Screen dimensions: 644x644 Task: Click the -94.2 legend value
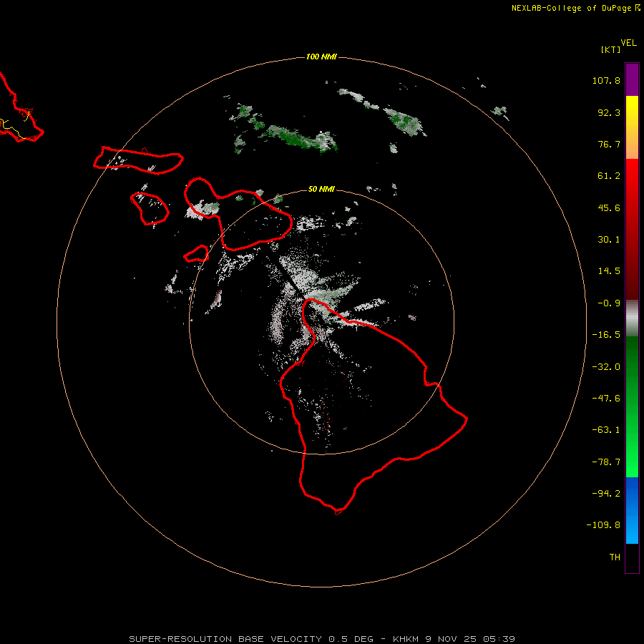pyautogui.click(x=606, y=494)
